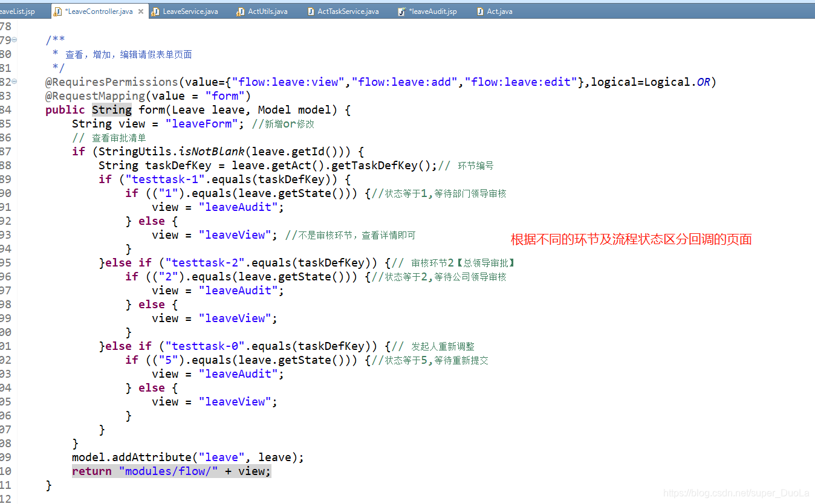Click the "testtask-0" string literal
This screenshot has height=504, width=815.
(204, 346)
